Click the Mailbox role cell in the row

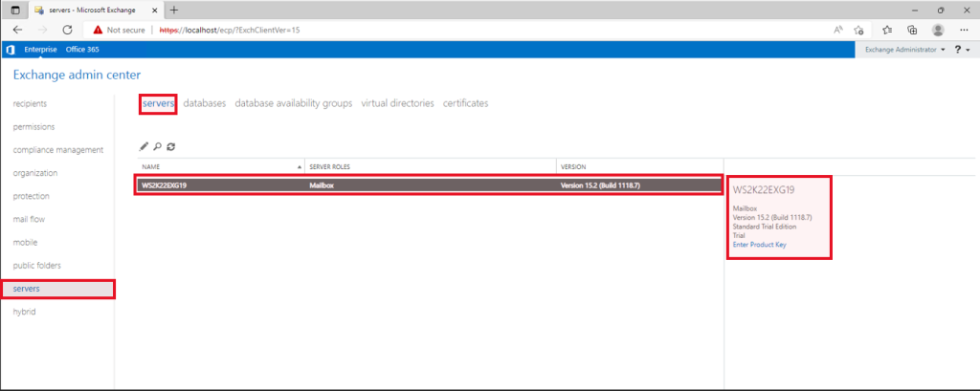tap(322, 185)
